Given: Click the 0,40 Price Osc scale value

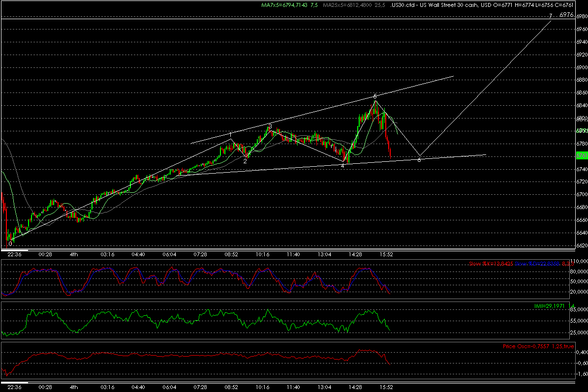Looking at the screenshot, I should 582,352.
